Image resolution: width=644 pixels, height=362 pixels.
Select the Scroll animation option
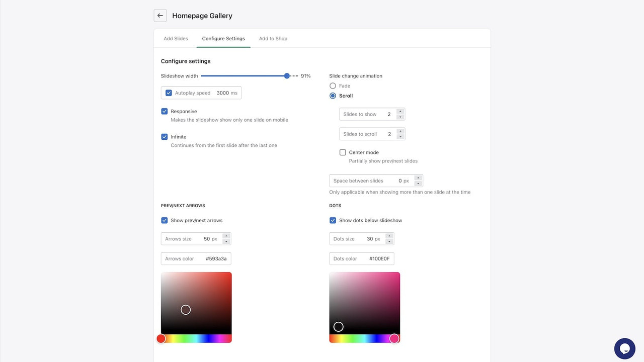point(333,96)
